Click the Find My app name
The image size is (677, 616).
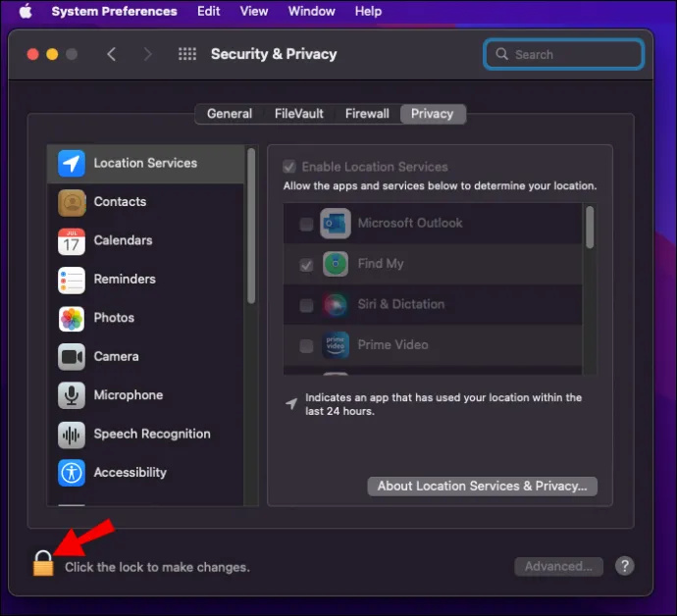click(x=381, y=264)
